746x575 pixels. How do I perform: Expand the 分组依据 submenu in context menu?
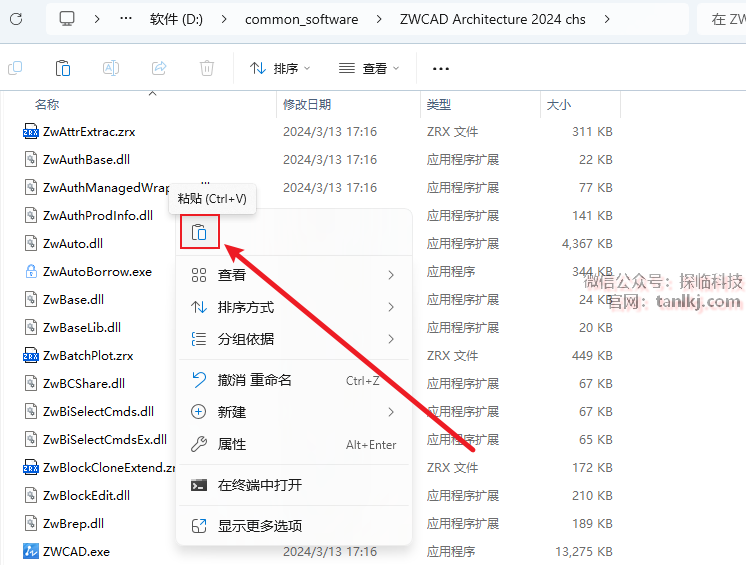coord(294,339)
